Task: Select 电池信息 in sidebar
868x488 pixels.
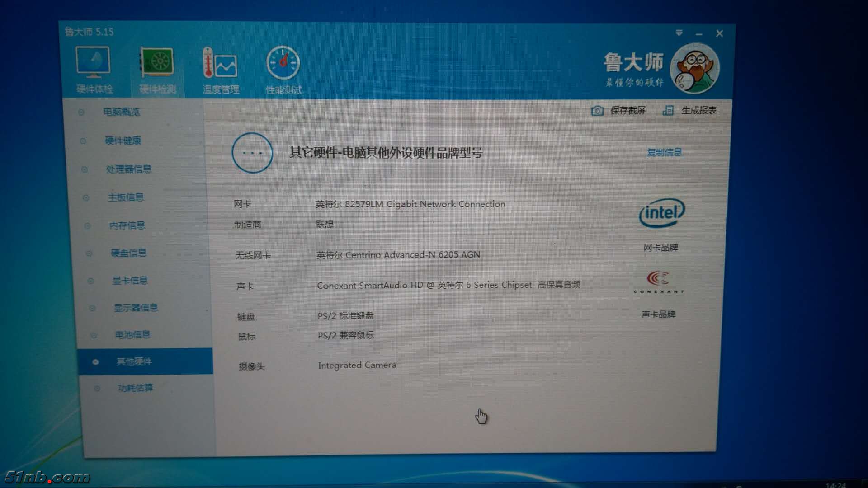Action: point(132,335)
